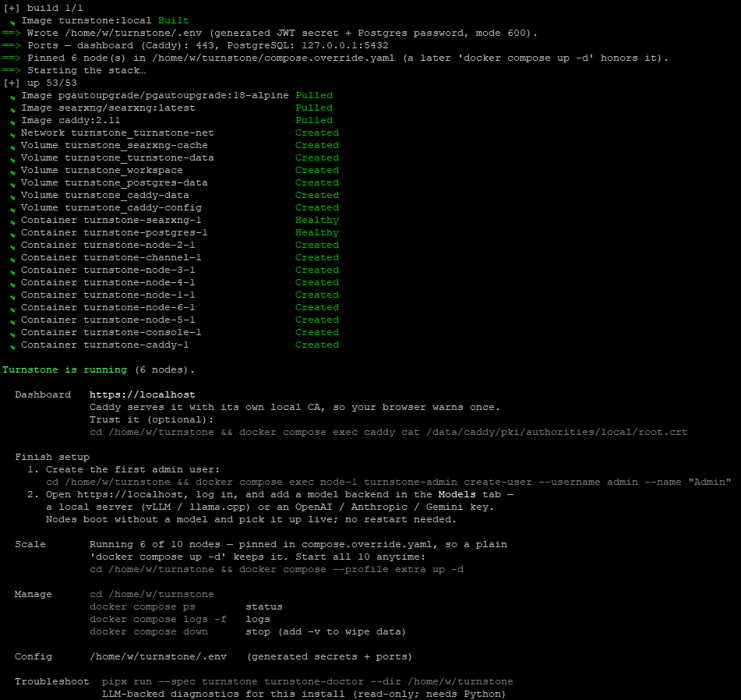Open the https://localhost dashboard URL
The height and width of the screenshot is (700, 741).
(x=143, y=394)
